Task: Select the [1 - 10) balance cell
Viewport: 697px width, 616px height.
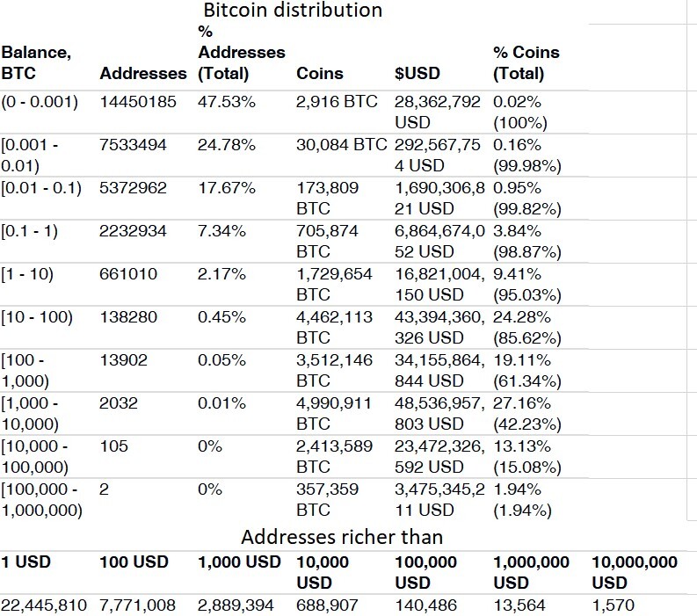Action: (x=27, y=274)
